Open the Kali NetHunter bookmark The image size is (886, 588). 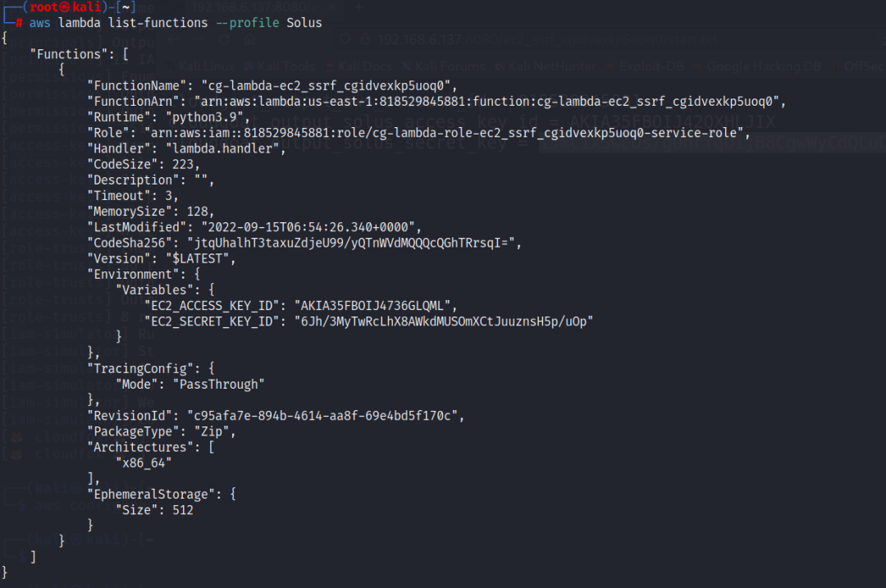click(550, 66)
